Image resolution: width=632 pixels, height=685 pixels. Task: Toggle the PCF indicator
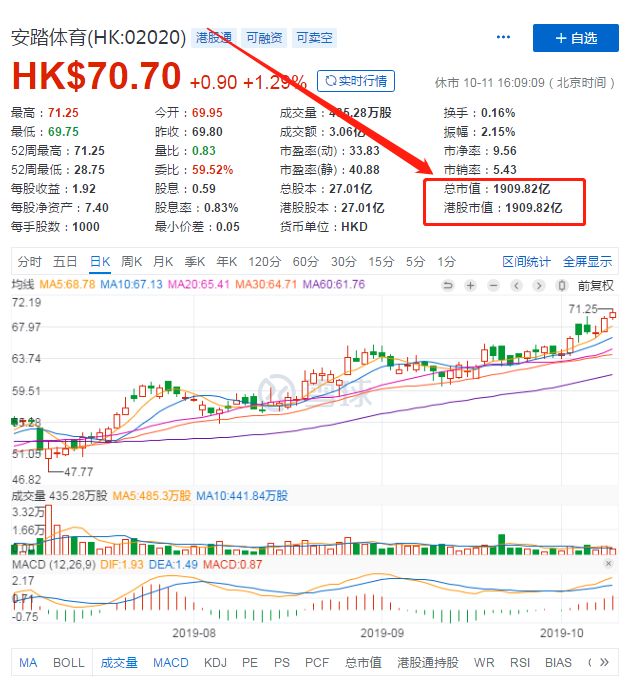(317, 663)
